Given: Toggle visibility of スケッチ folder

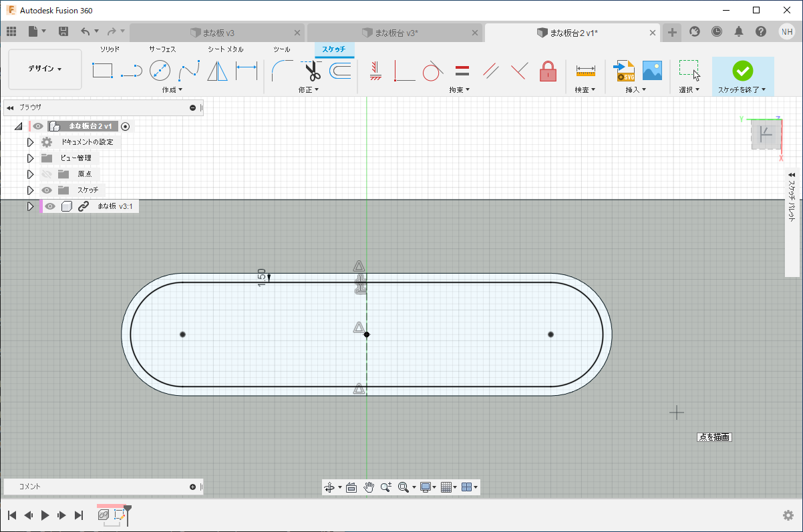Looking at the screenshot, I should click(x=47, y=190).
